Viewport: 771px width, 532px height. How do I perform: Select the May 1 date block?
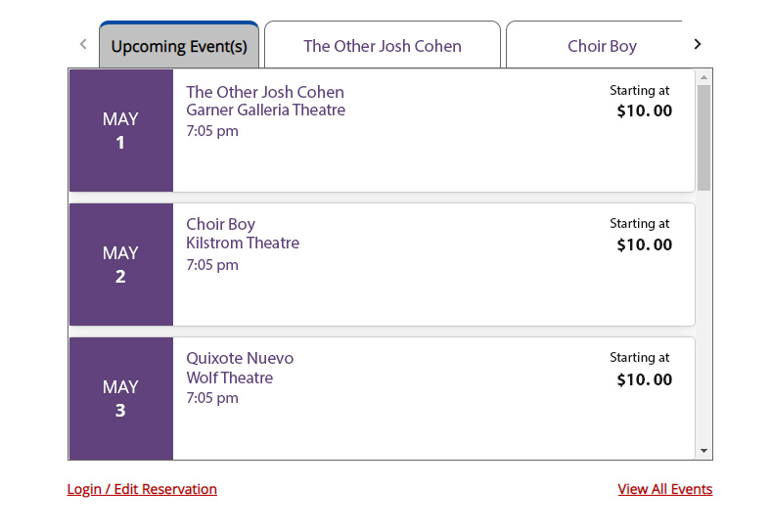pos(120,130)
